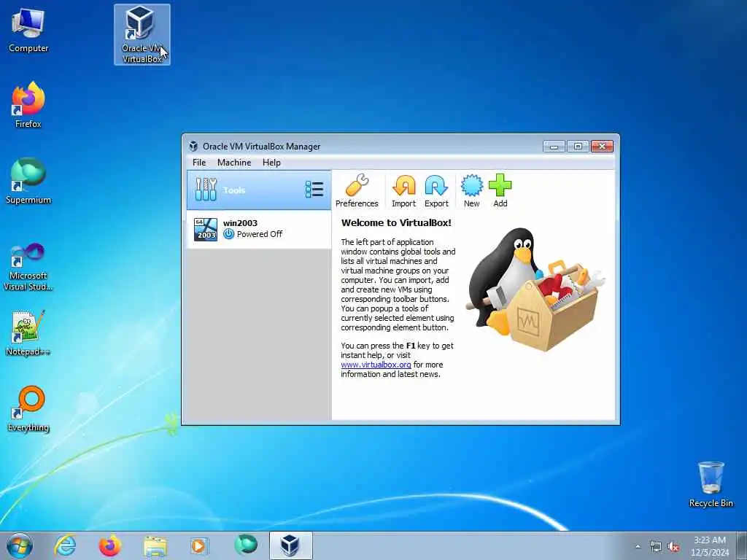Screen dimensions: 747x560
Task: Select the Microsoft Visual Studio desktop shortcut
Action: click(28, 267)
